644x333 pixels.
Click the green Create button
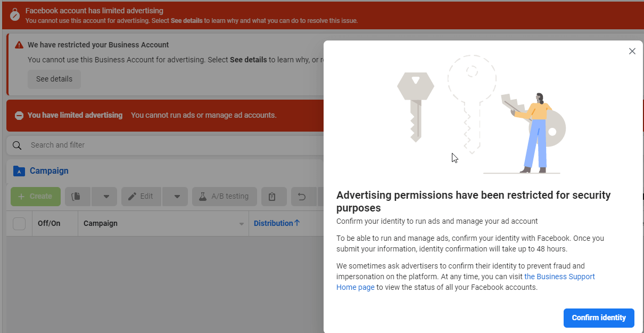[x=35, y=196]
